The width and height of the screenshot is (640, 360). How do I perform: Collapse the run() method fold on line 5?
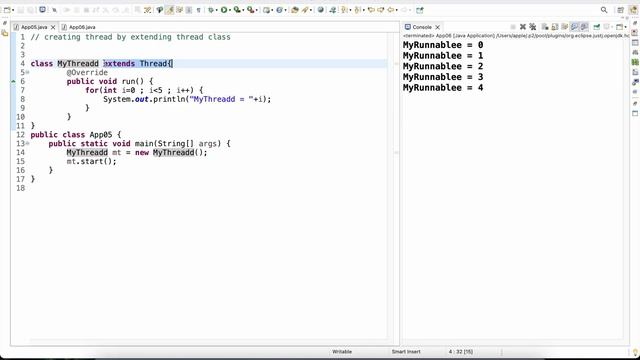click(x=27, y=72)
